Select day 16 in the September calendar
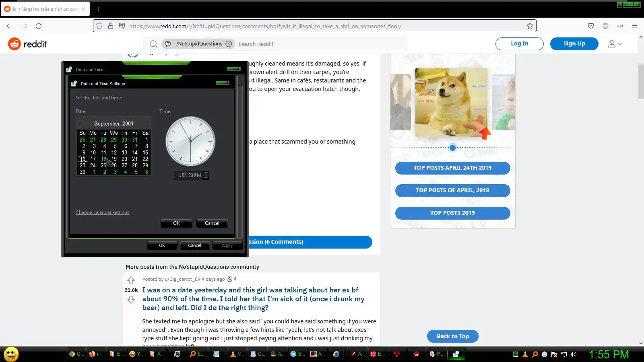 click(83, 159)
